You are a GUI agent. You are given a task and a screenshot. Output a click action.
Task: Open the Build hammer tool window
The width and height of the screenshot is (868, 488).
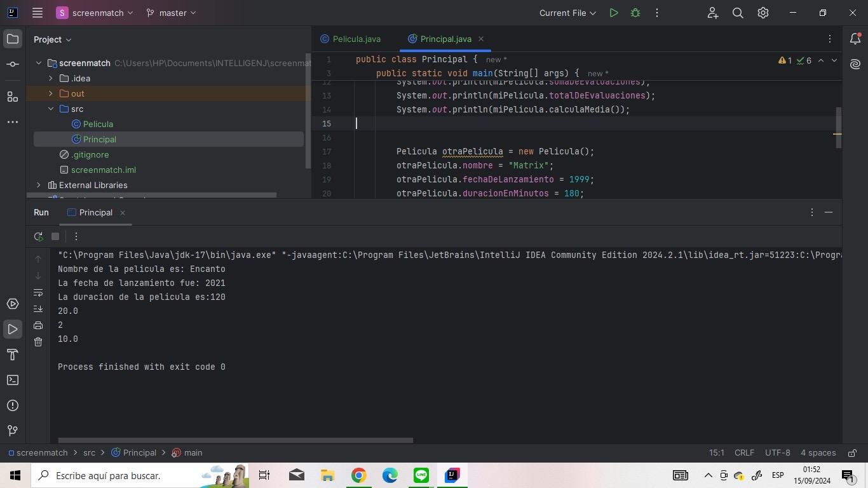(13, 355)
